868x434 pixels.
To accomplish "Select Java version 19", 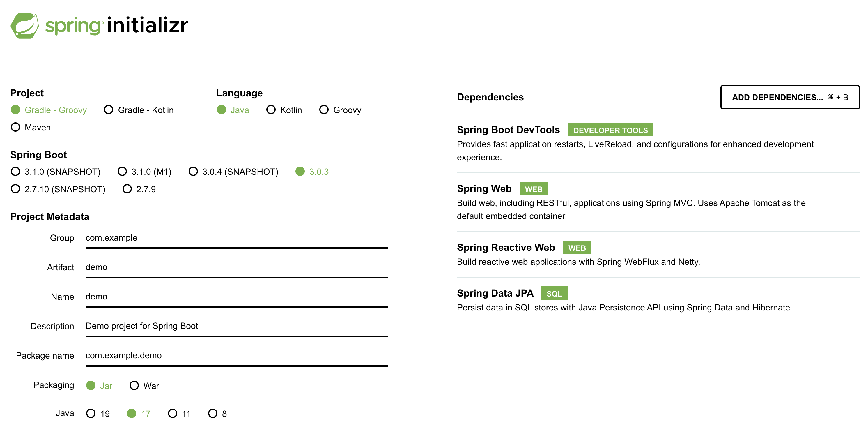I will tap(98, 414).
